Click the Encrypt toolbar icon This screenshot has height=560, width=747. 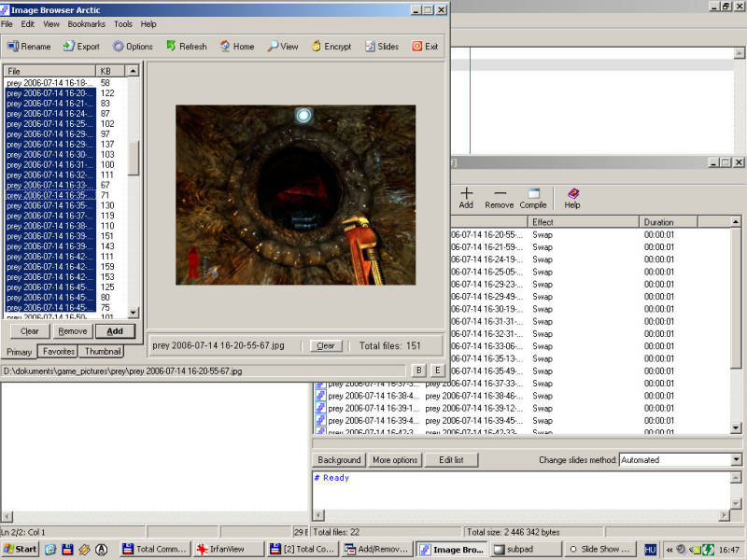click(317, 47)
